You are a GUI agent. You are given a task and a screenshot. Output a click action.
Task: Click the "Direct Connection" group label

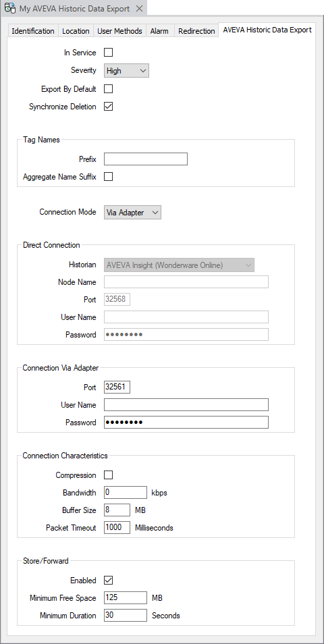pos(51,245)
